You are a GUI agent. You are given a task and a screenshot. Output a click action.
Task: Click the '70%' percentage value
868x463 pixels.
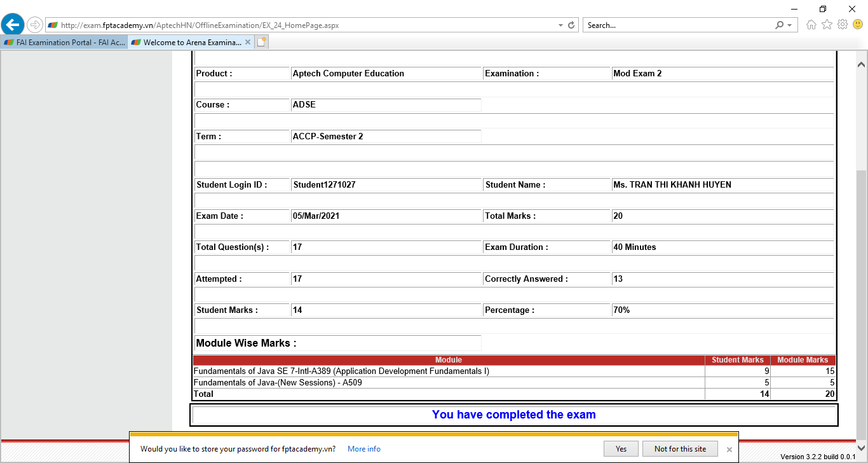[x=621, y=310]
